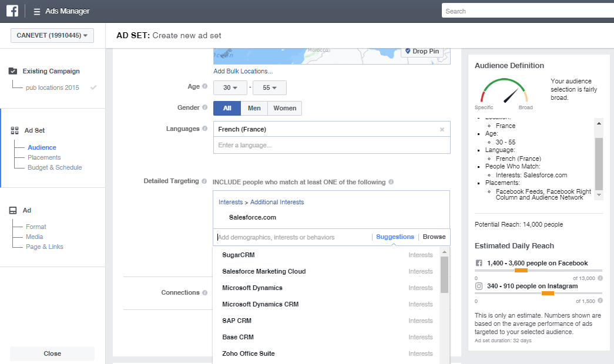Screen dimensions: 614x364
Task: Click the Close button in sidebar
Action: tap(52, 353)
